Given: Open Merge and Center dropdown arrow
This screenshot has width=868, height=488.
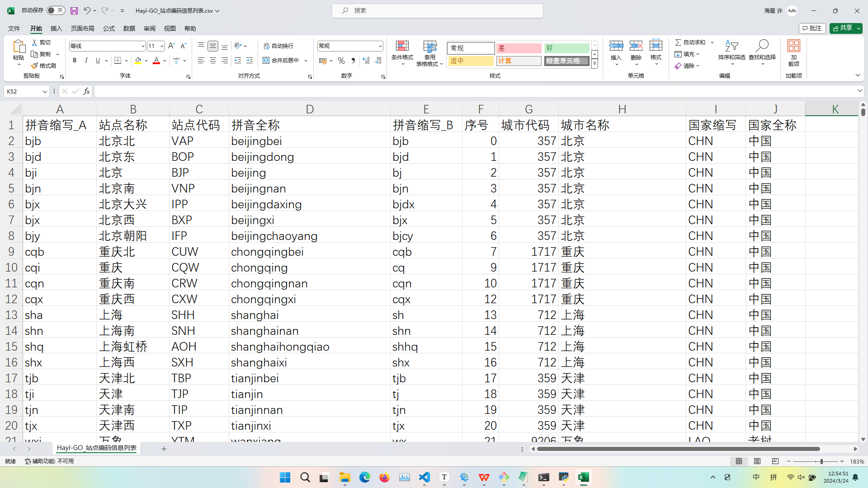Looking at the screenshot, I should coord(306,61).
